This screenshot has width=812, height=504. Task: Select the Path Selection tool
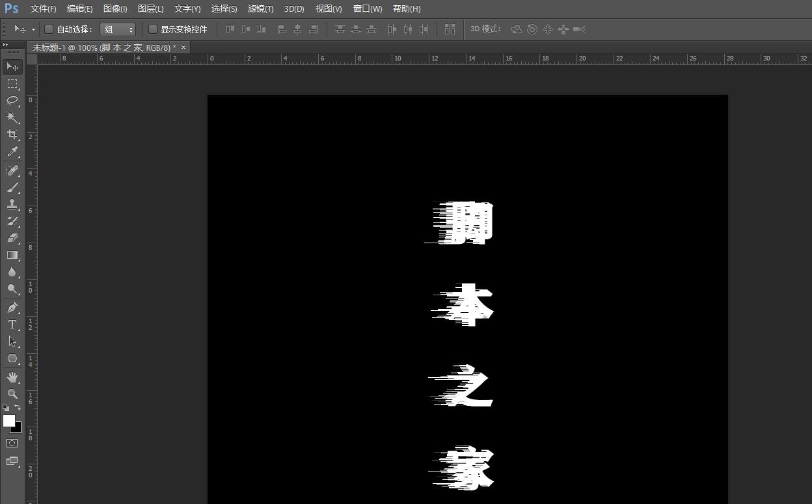tap(12, 341)
